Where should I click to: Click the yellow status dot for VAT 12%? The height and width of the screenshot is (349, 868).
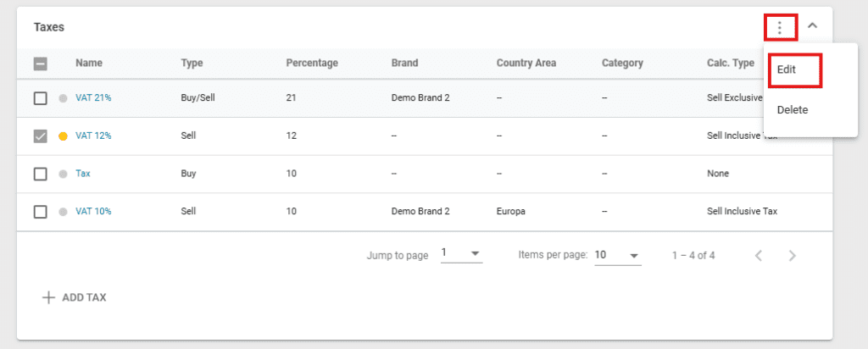tap(63, 136)
